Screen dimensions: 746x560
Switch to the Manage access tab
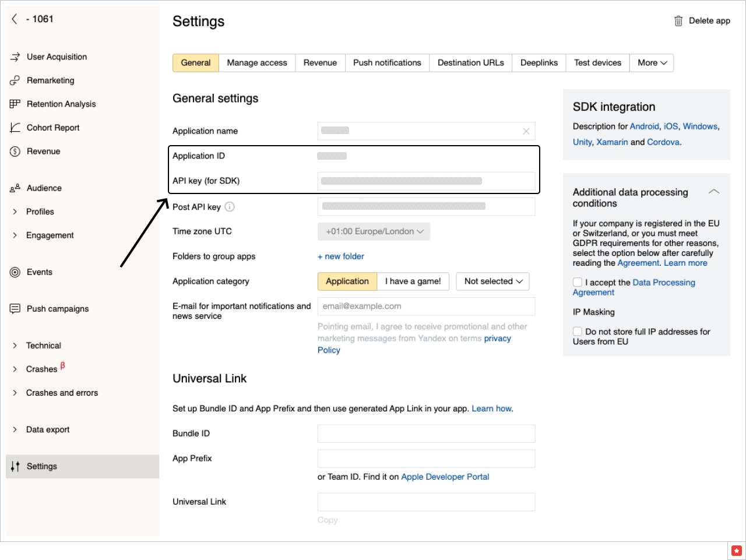(257, 62)
